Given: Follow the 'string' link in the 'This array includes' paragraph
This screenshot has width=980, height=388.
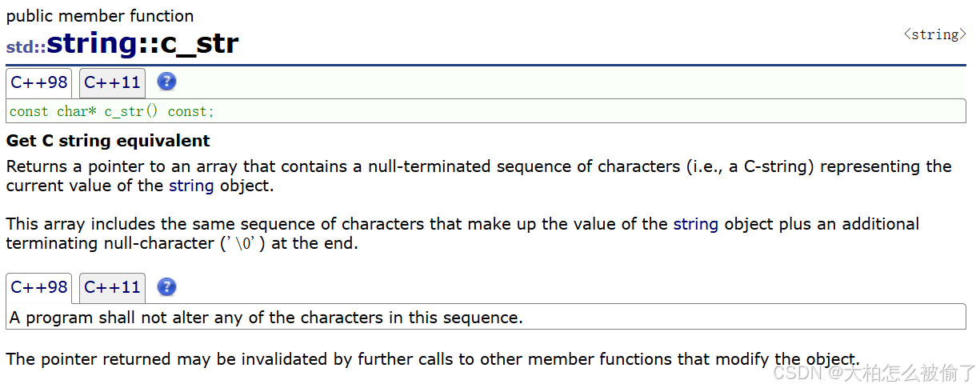Looking at the screenshot, I should pyautogui.click(x=696, y=224).
